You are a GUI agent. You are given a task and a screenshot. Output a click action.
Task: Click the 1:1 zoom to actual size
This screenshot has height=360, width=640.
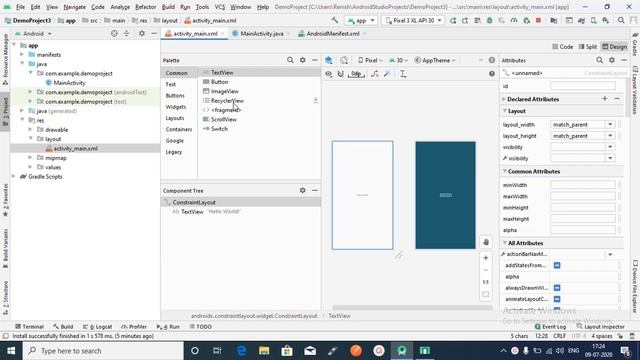pos(486,282)
